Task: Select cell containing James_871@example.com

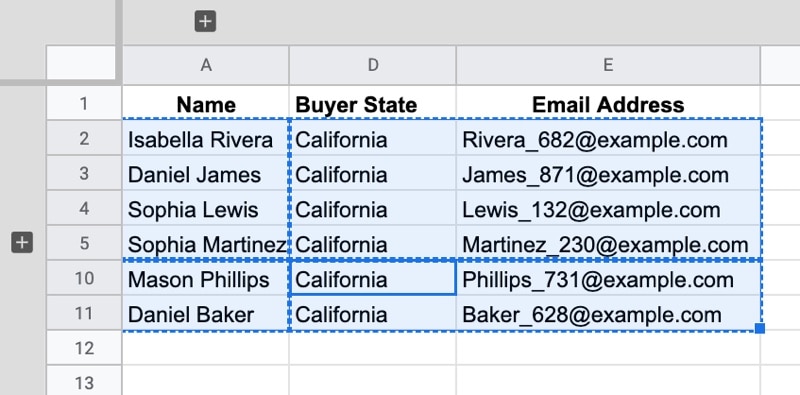Action: (608, 174)
